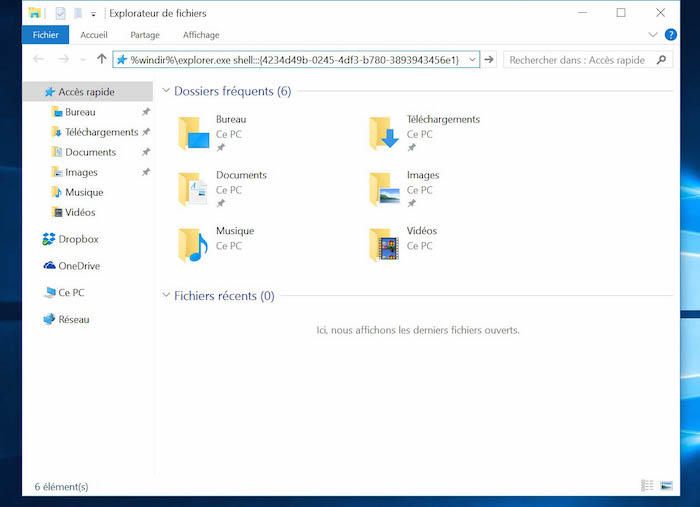Switch to large icons view in status bar
Screen dimensions: 700x507
(666, 486)
